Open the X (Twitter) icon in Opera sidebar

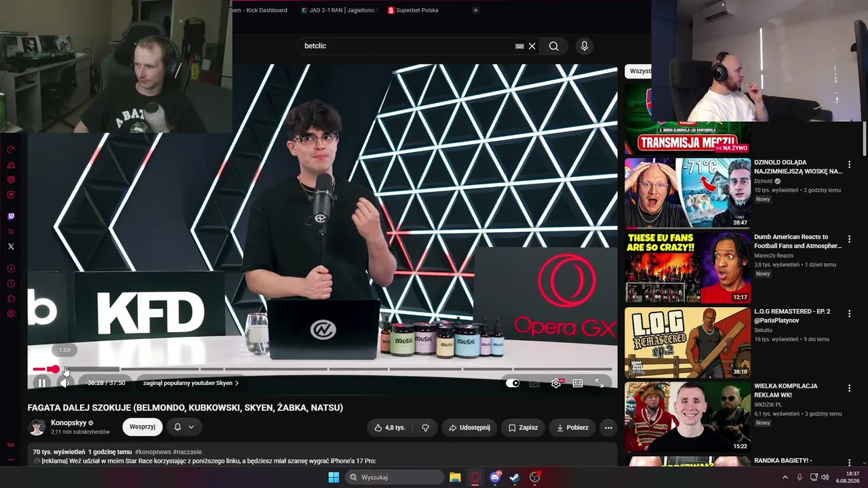click(x=11, y=247)
